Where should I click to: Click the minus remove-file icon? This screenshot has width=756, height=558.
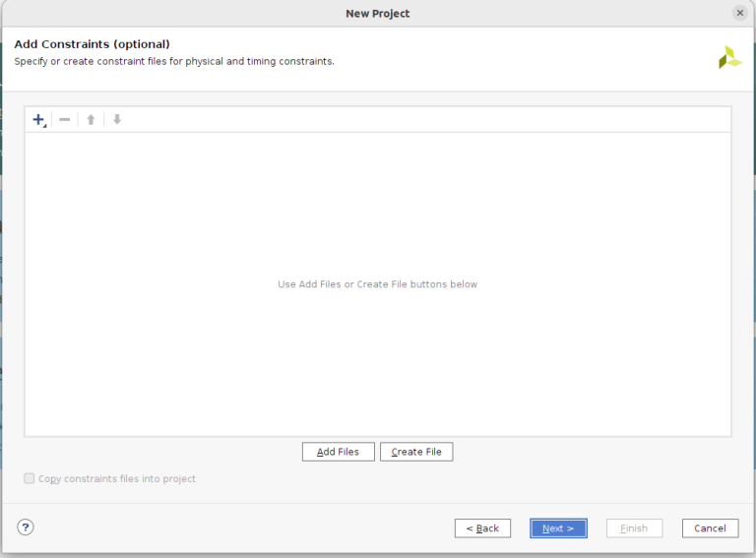point(65,120)
